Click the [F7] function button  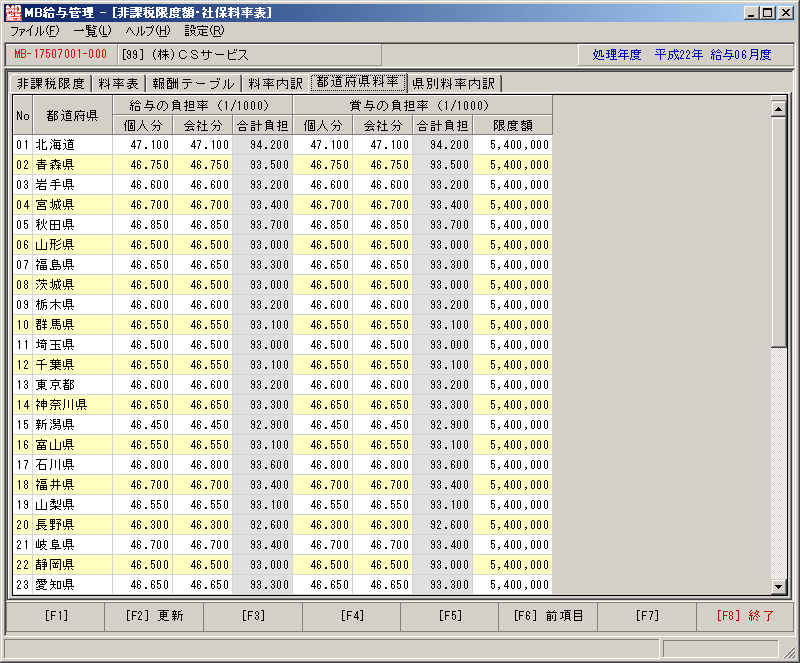(x=647, y=616)
